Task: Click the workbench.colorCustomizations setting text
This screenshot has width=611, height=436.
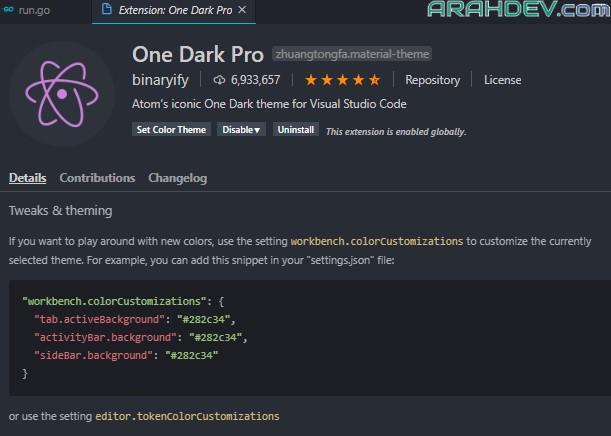Action: tap(376, 242)
